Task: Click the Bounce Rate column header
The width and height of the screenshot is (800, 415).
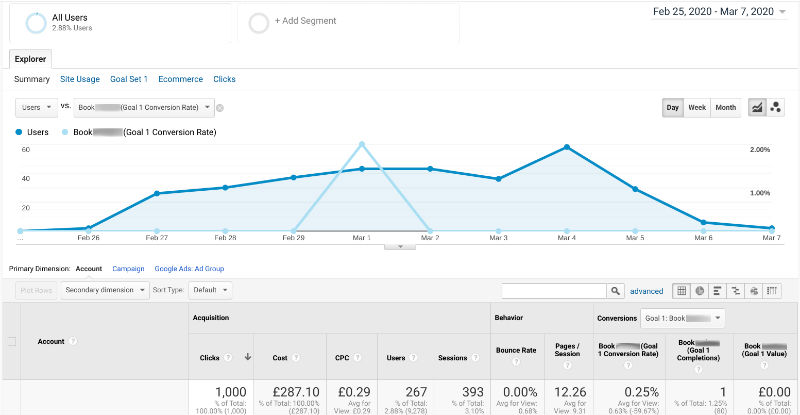Action: tap(516, 350)
